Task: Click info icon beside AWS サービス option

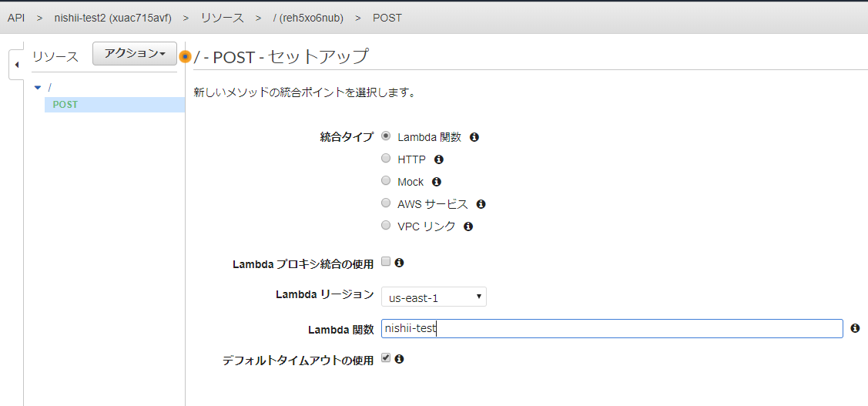Action: point(481,204)
